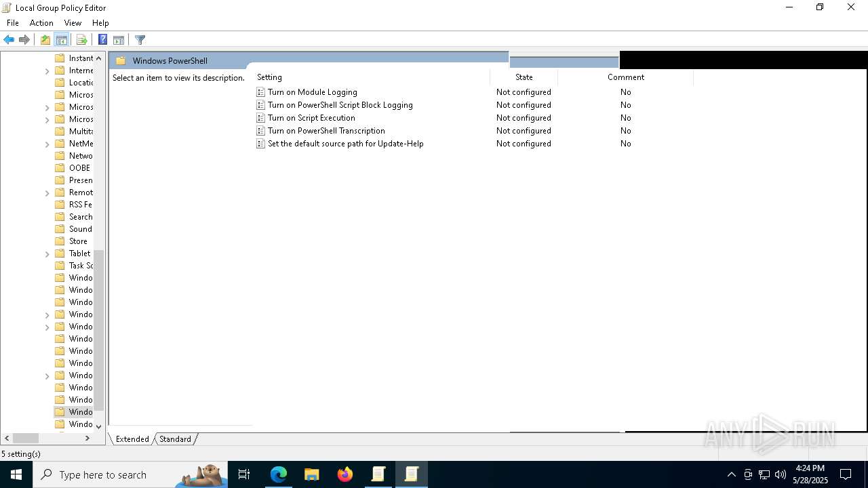
Task: Click the taskbar search box
Action: [x=130, y=474]
